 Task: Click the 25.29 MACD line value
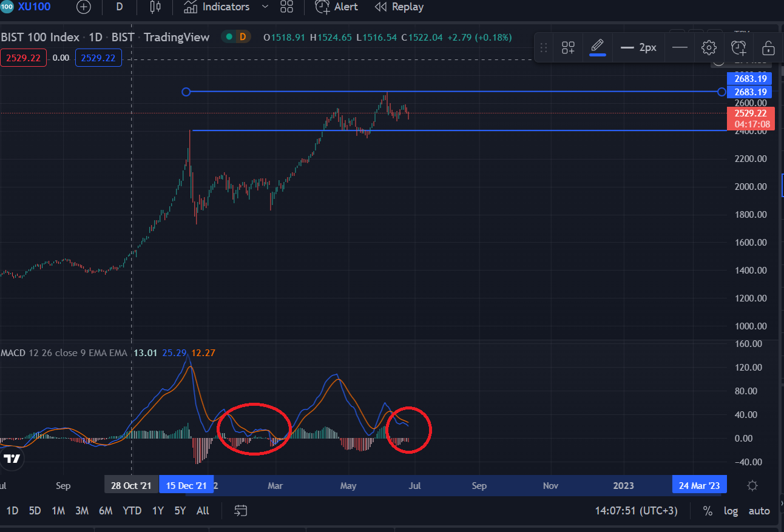point(175,352)
